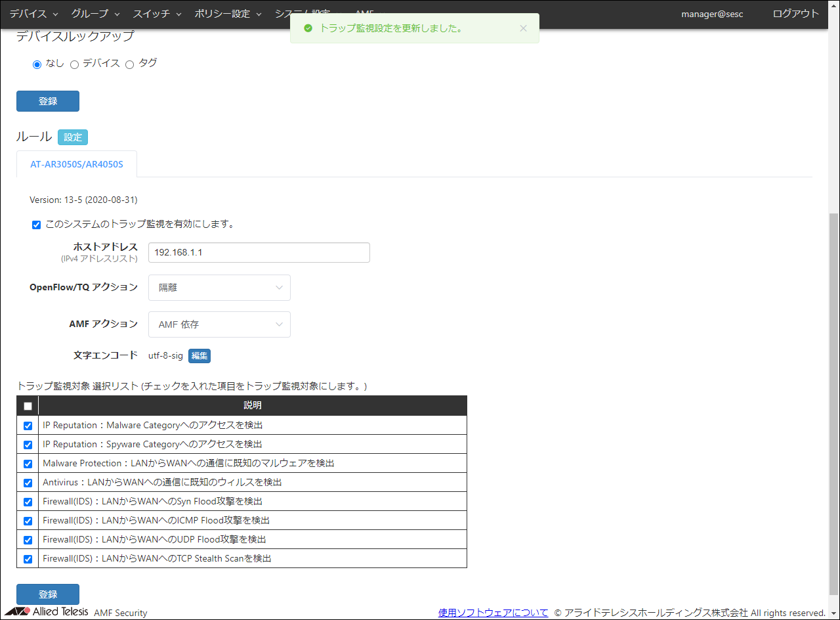Screen dimensions: 840x620
Task: Click the bottom 登録 button
Action: click(48, 594)
